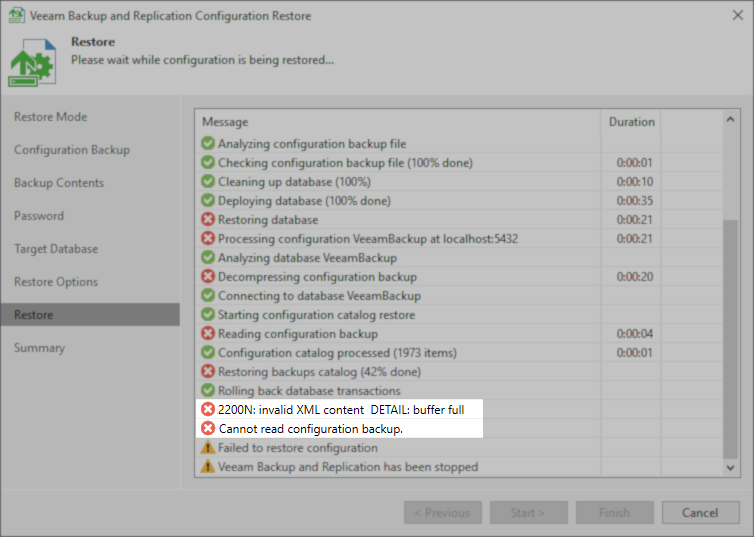Click check icon for Configuration catalog processed
Image resolution: width=754 pixels, height=537 pixels.
[208, 352]
